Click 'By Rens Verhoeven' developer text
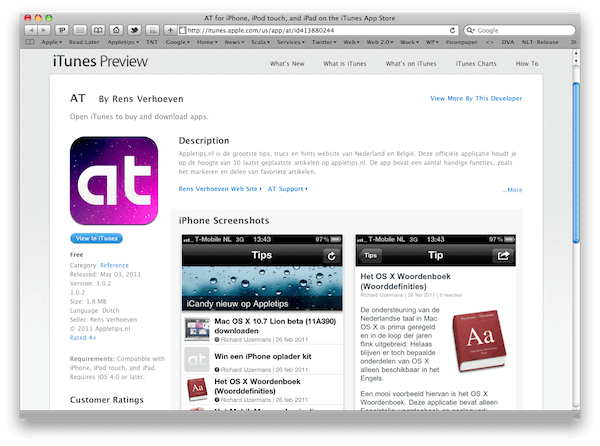The image size is (600, 446). 141,99
